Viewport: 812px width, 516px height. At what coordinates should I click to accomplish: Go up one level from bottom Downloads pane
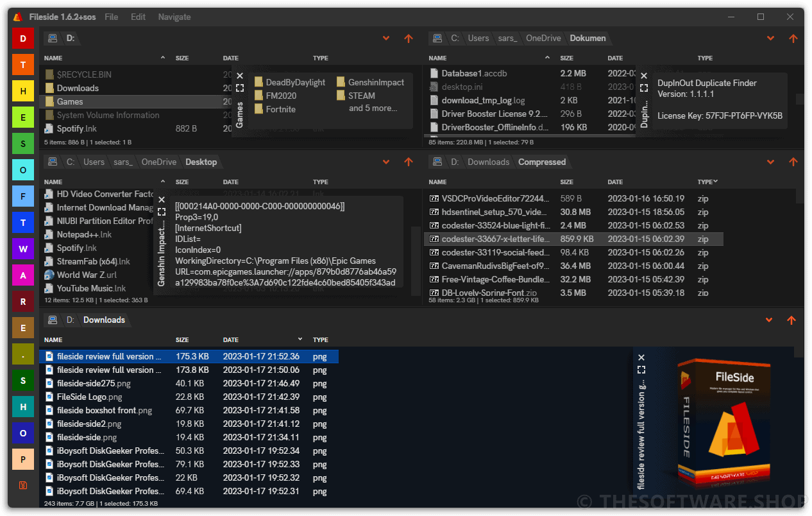(791, 320)
